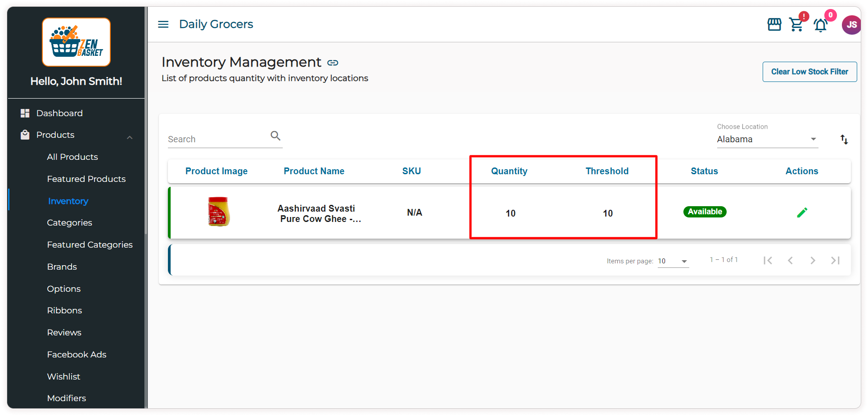Open the Categories sidebar item
868x416 pixels.
pyautogui.click(x=69, y=222)
